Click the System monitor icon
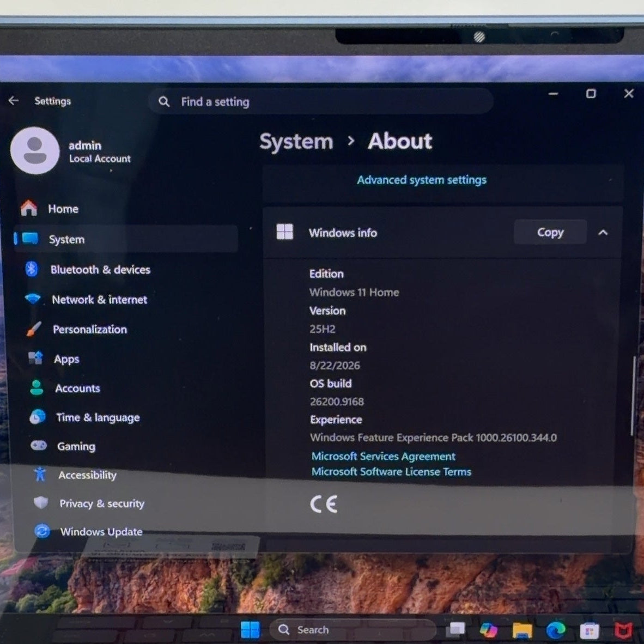Screen dimensions: 644x644 [x=30, y=238]
